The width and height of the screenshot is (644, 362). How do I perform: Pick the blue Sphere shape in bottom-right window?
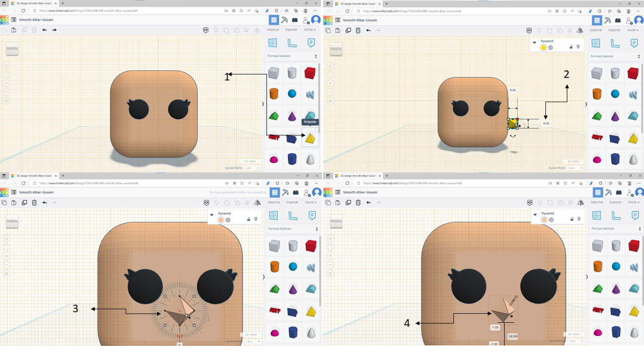(615, 266)
